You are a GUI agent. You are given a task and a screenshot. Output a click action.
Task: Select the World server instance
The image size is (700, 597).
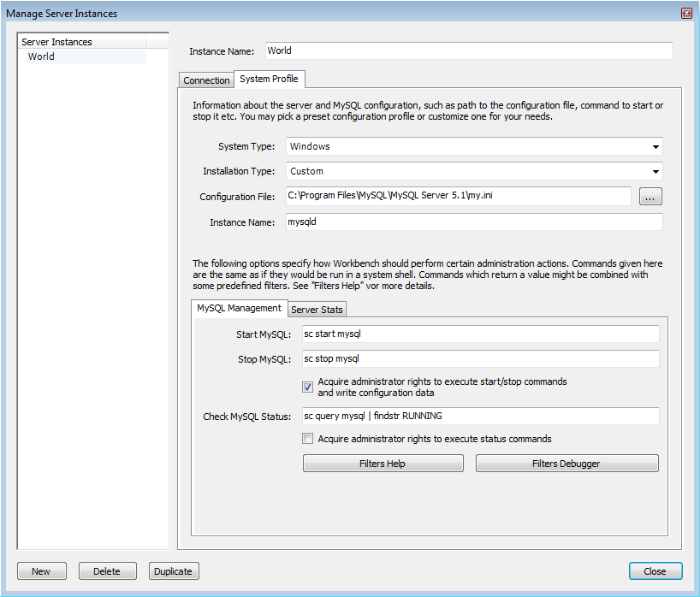(40, 56)
